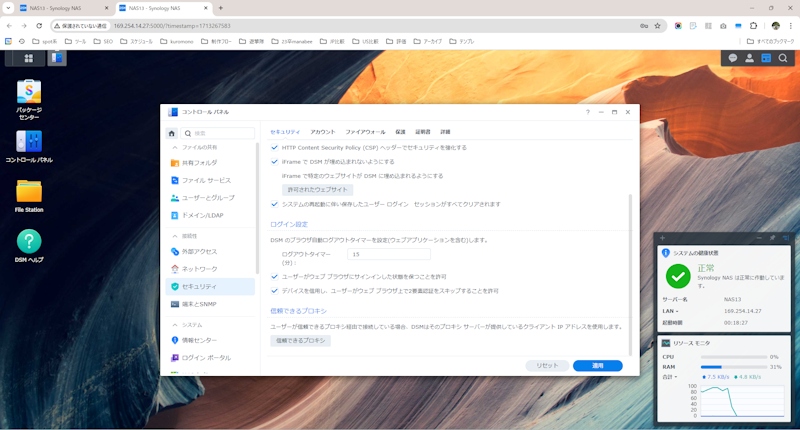Screen dimensions: 800x430
Task: Click the browser bookmark star icon
Action: (x=658, y=26)
